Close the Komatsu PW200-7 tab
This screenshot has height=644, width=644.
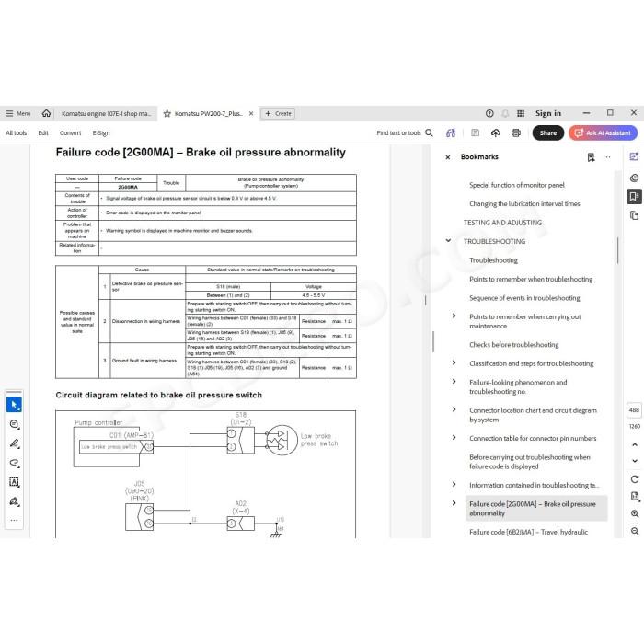[x=251, y=113]
